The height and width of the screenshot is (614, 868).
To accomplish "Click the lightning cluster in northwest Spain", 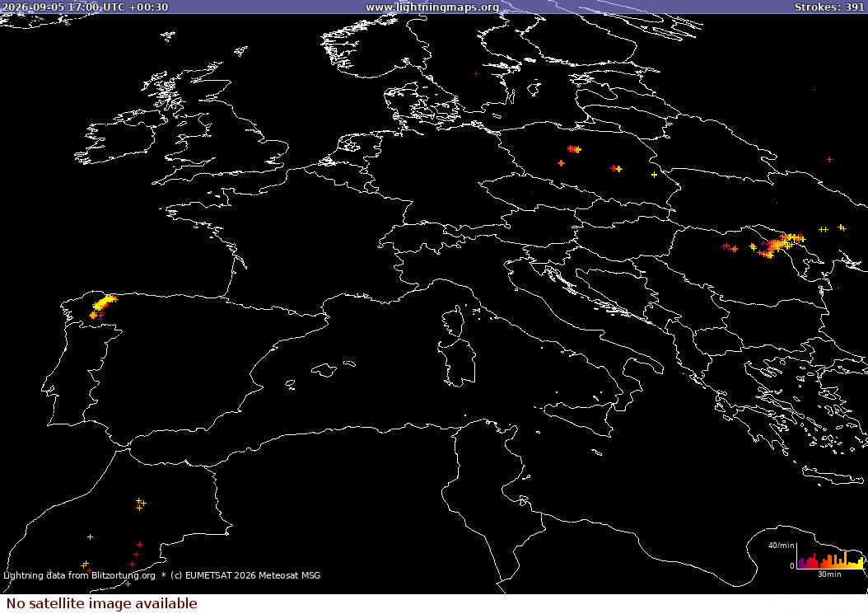I will tap(103, 306).
